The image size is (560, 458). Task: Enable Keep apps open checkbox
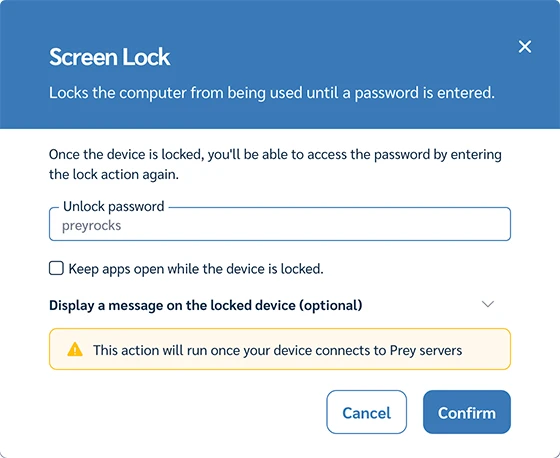(56, 268)
